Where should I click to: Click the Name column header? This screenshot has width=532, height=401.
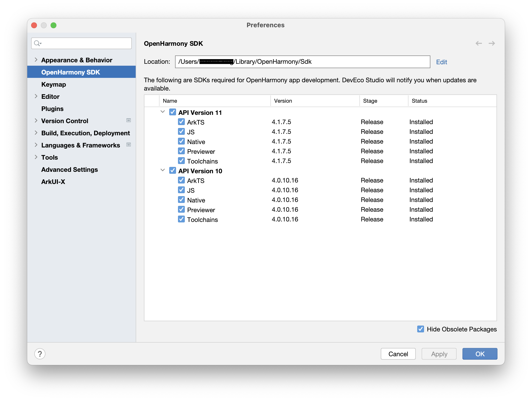[215, 101]
